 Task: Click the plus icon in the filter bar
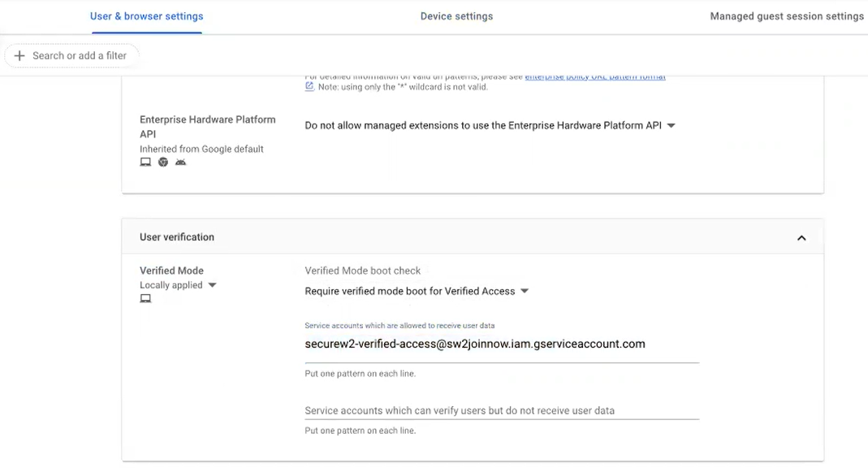pyautogui.click(x=19, y=55)
